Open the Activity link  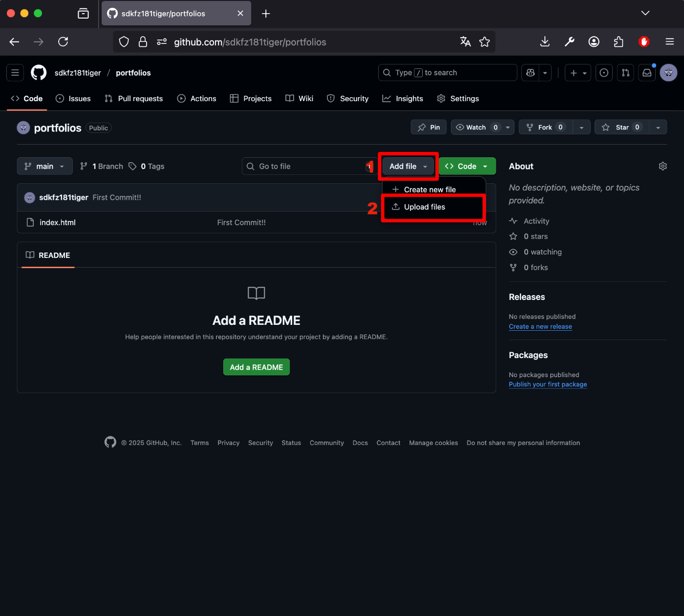pos(529,221)
